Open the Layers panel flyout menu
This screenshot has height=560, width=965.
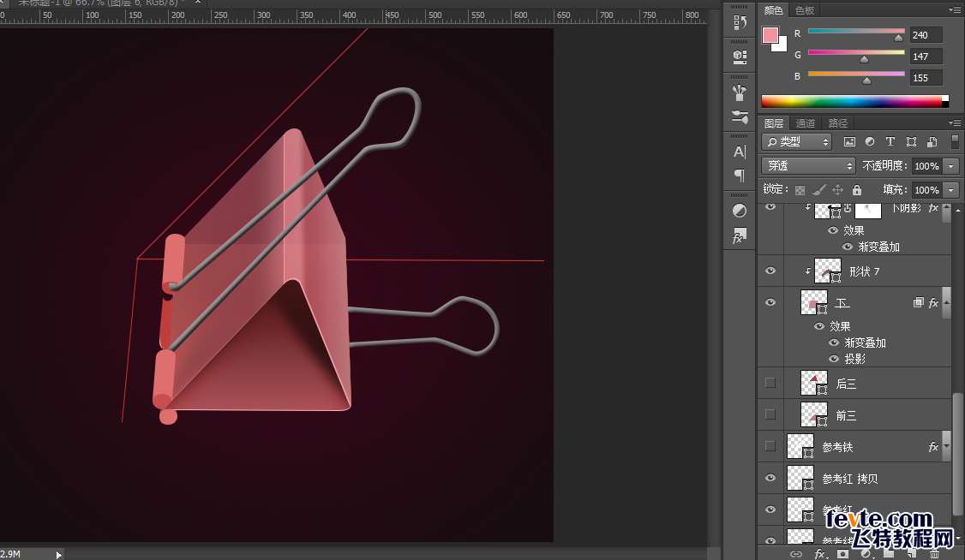[954, 123]
